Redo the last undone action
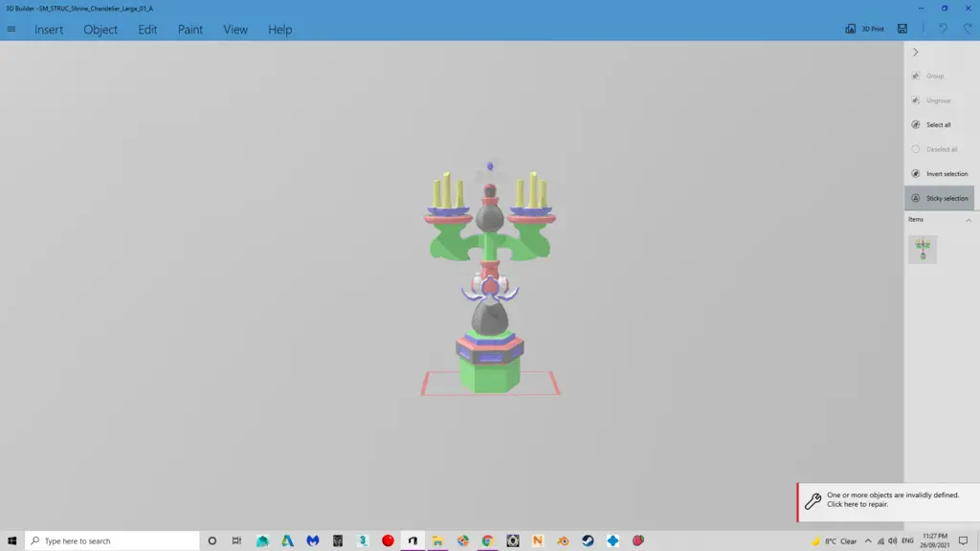This screenshot has height=551, width=980. click(968, 29)
